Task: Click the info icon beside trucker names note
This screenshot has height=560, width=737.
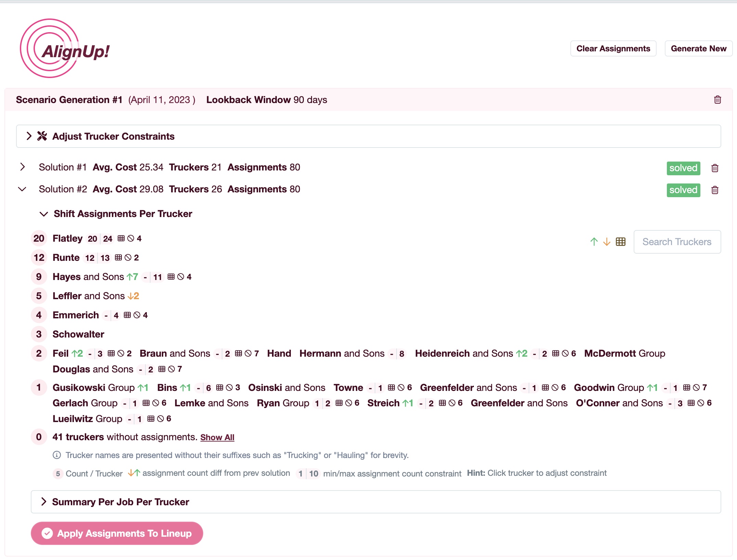Action: [57, 455]
